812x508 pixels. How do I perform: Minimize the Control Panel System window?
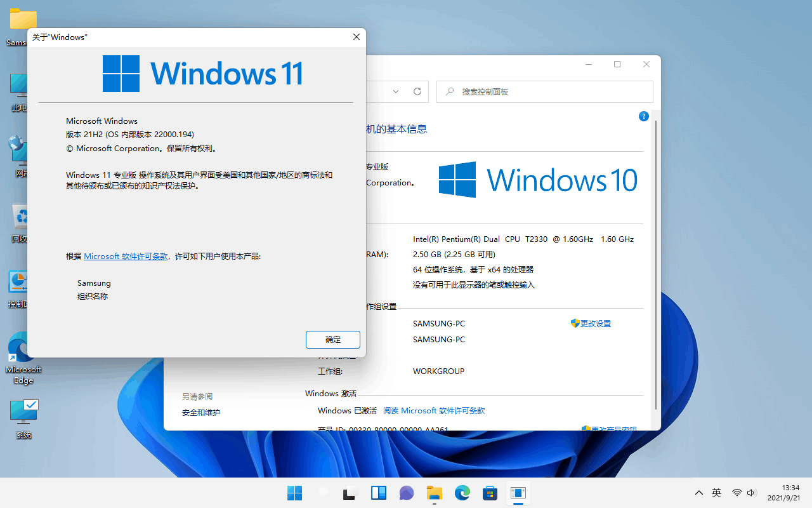pos(589,64)
